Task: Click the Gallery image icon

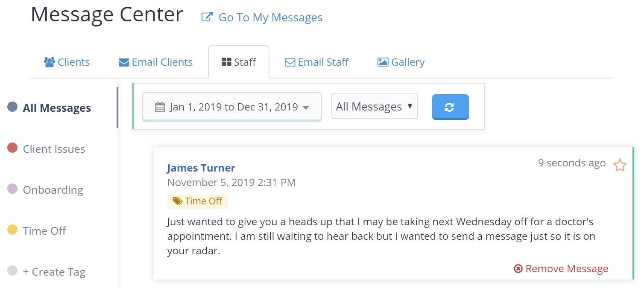Action: click(383, 62)
